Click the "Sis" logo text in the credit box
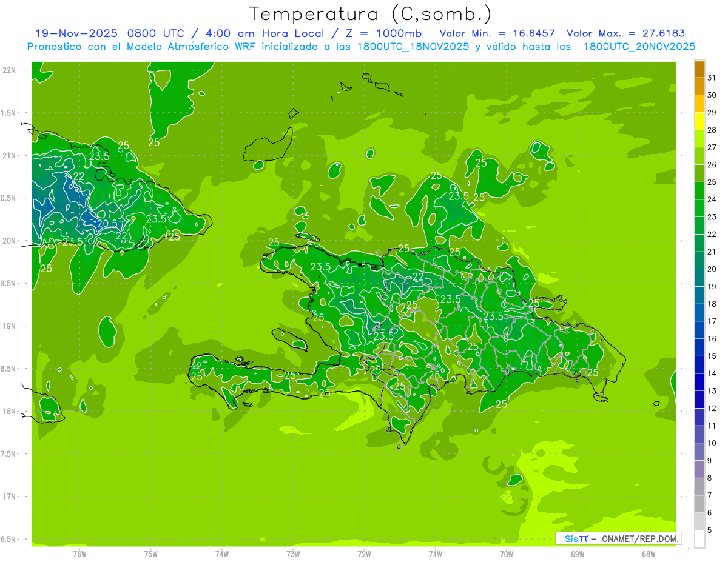Viewport: 728px width, 562px height. 571,538
